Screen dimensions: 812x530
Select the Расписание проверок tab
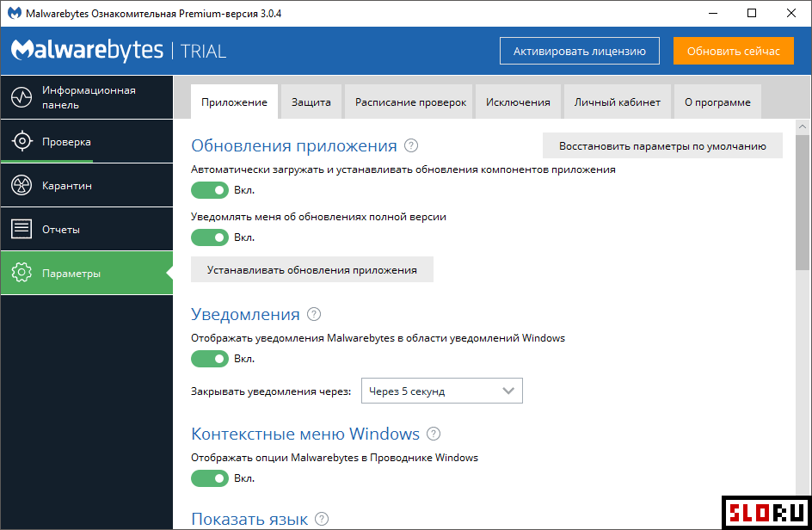pyautogui.click(x=410, y=102)
